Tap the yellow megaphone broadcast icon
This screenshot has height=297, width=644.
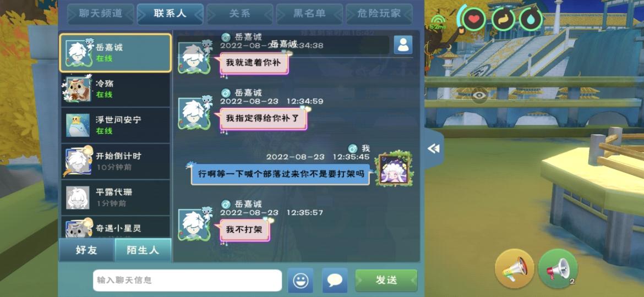(x=514, y=268)
